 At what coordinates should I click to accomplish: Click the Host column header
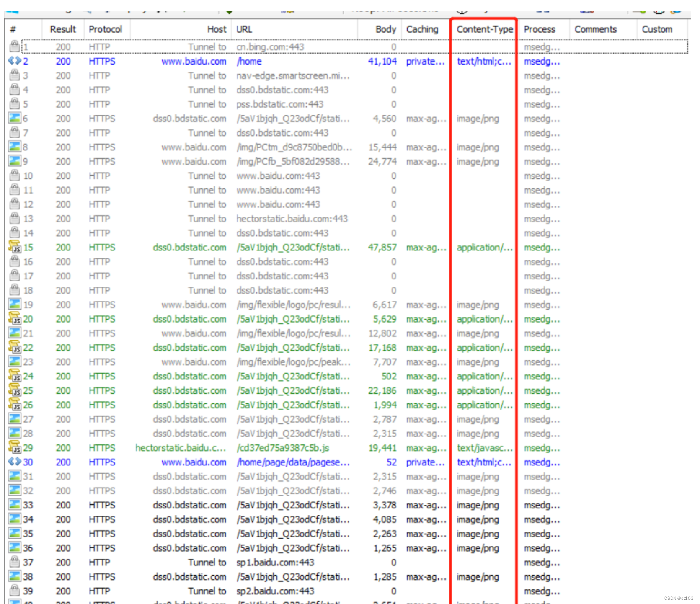(181, 29)
